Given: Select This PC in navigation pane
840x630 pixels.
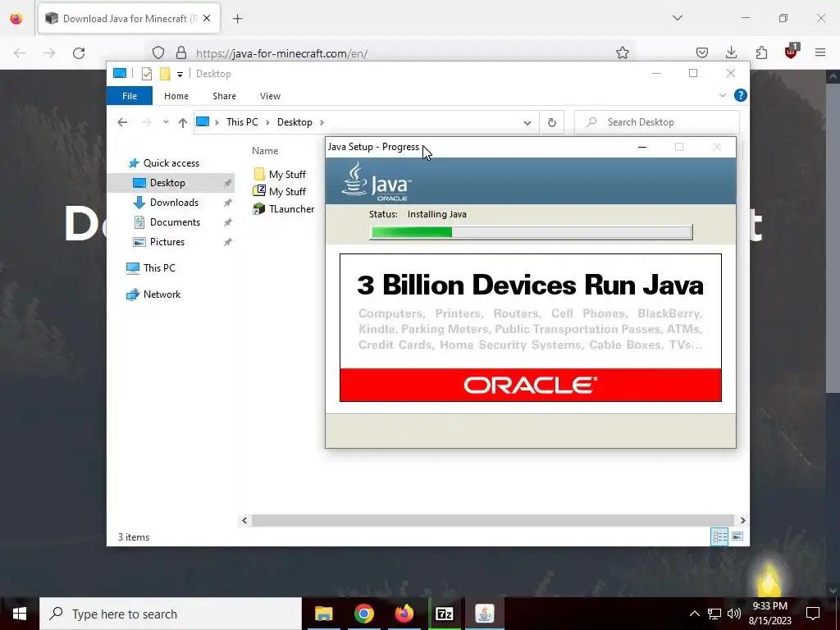Looking at the screenshot, I should (x=159, y=268).
